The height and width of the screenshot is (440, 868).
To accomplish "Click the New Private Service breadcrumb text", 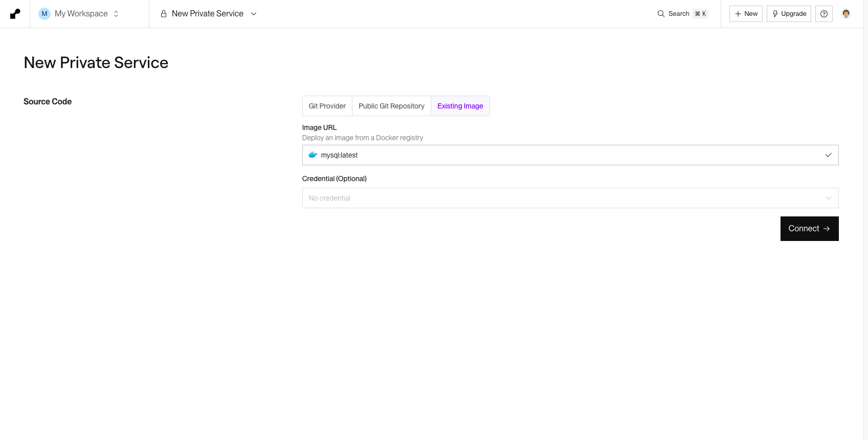I will [208, 14].
